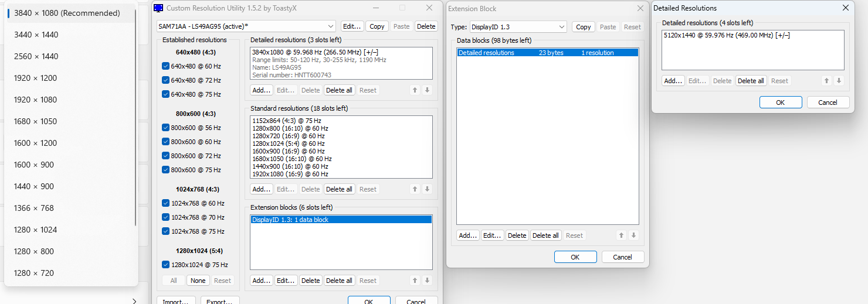868x304 pixels.
Task: Close the Extension Block dialog window
Action: 640,8
